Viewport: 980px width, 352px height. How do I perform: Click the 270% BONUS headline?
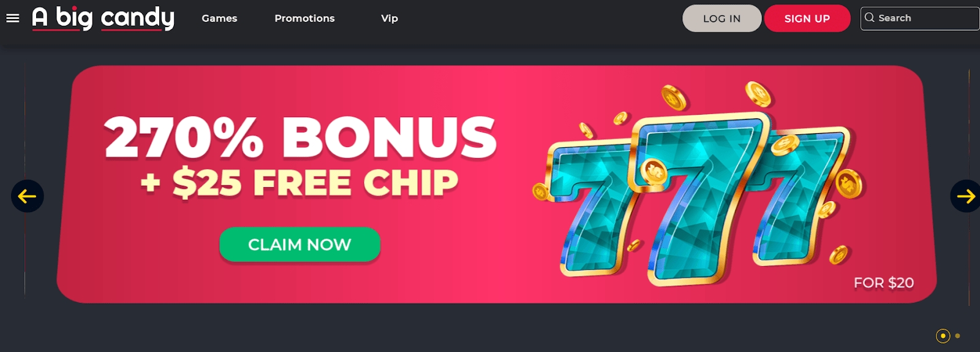[300, 138]
